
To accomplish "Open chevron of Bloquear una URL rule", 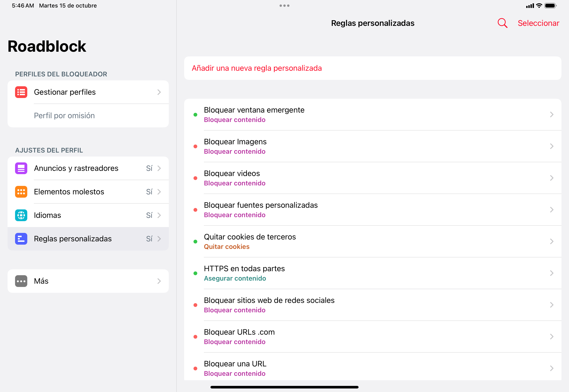I will point(552,368).
